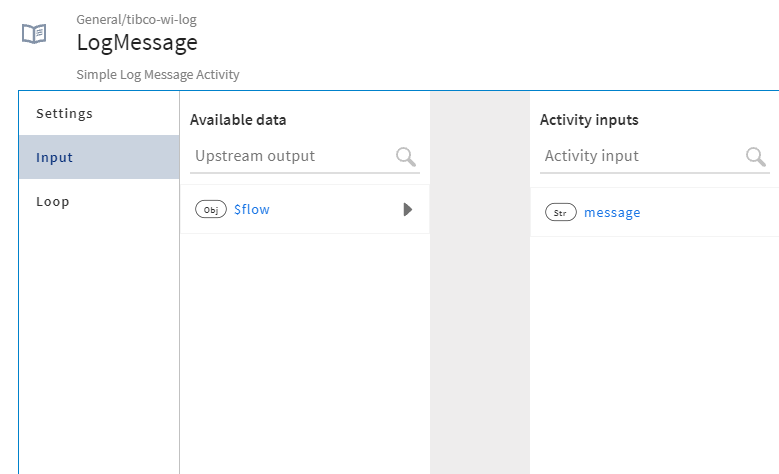Focus the Upstream output search field

(290, 156)
